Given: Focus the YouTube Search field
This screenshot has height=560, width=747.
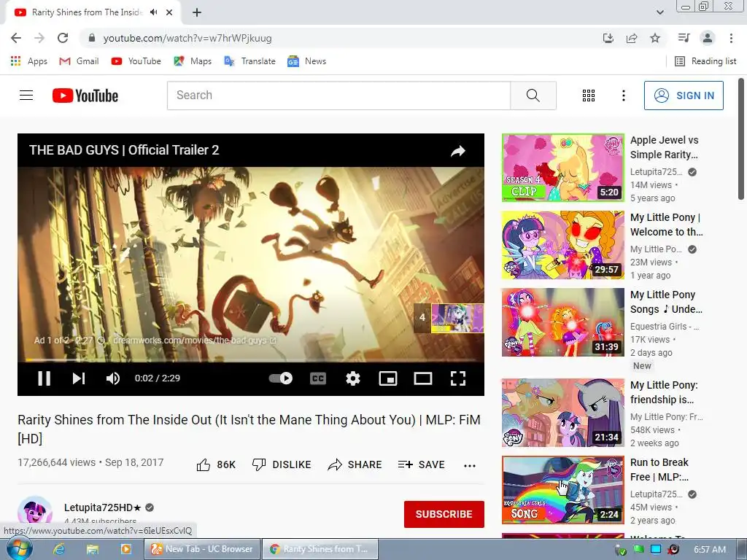Looking at the screenshot, I should [338, 96].
